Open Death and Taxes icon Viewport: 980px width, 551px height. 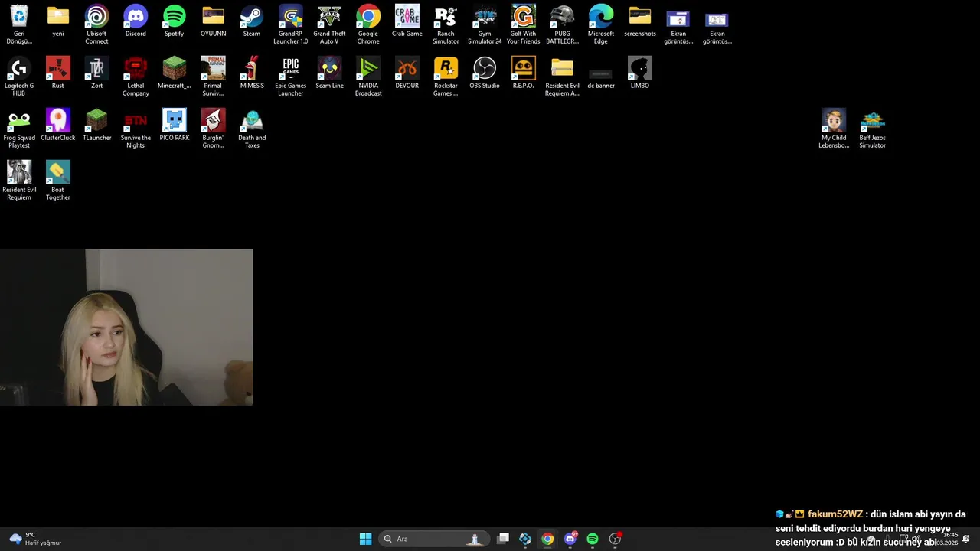click(252, 129)
